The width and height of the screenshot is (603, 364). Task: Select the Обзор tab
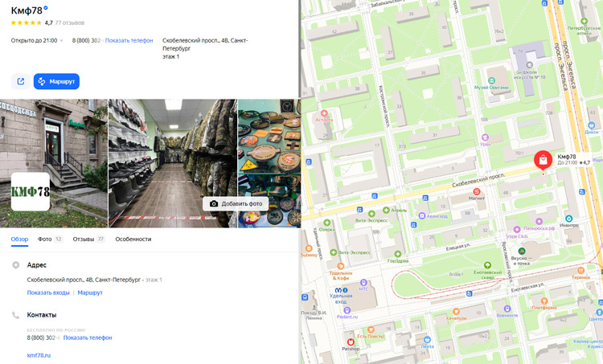[x=19, y=239]
